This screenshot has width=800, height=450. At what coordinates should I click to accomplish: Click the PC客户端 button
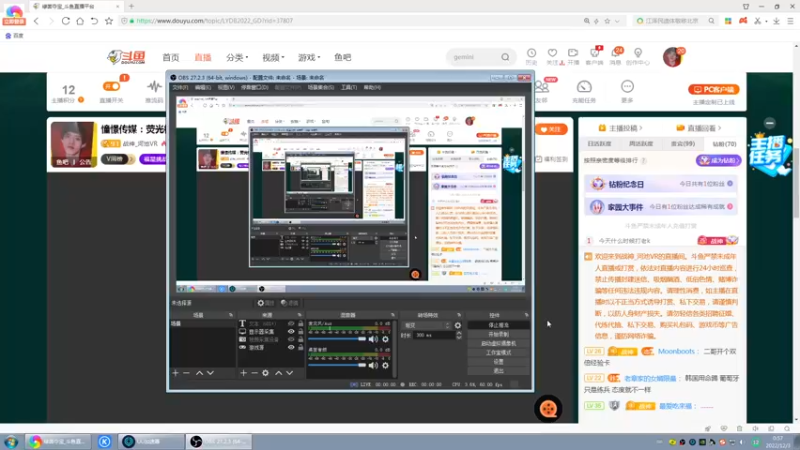[x=713, y=89]
